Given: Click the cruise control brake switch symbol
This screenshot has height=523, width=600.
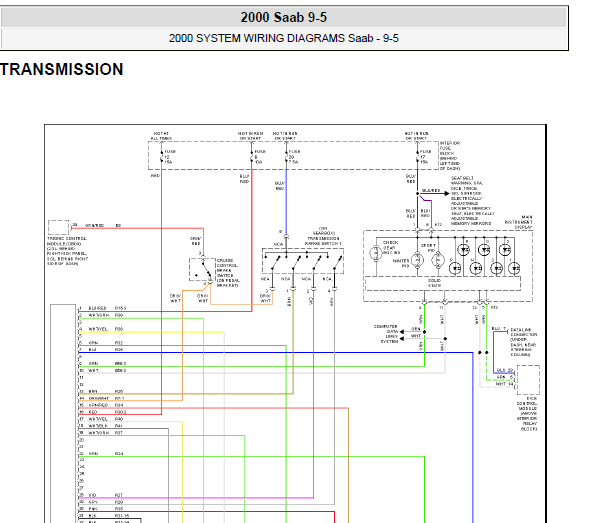Looking at the screenshot, I should 202,269.
